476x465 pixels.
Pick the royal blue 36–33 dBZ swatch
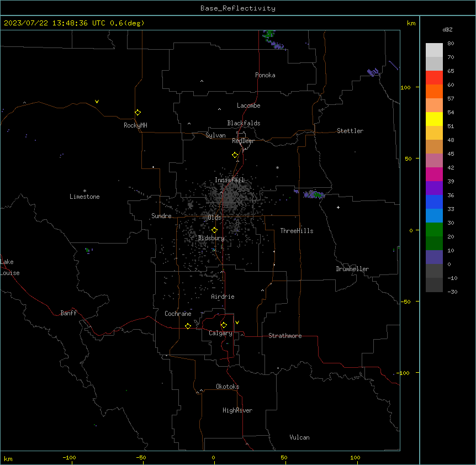click(x=434, y=202)
